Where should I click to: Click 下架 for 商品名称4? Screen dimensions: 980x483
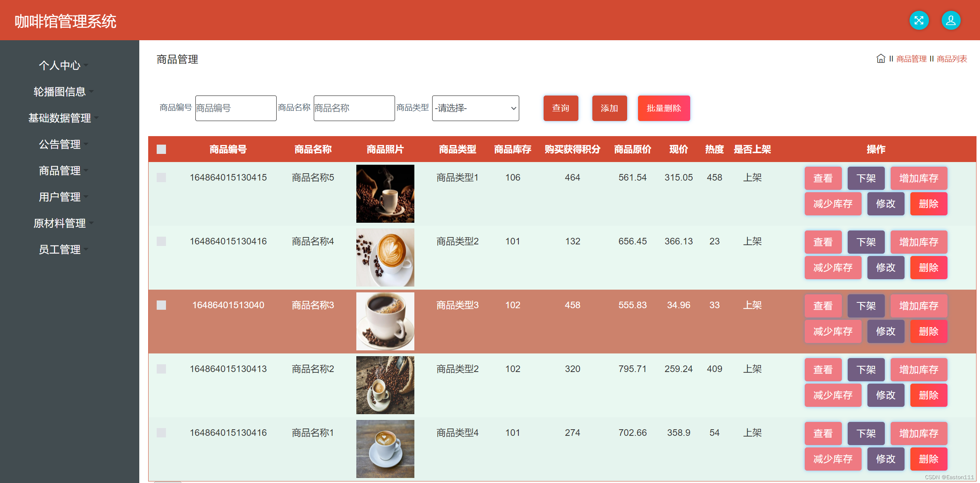866,242
